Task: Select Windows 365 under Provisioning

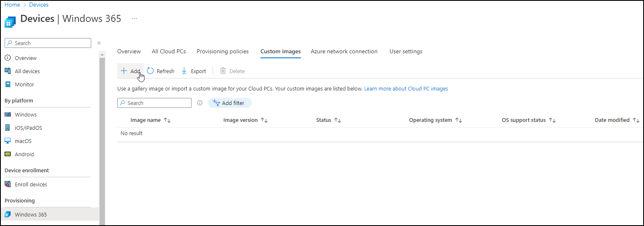Action: 50,214
